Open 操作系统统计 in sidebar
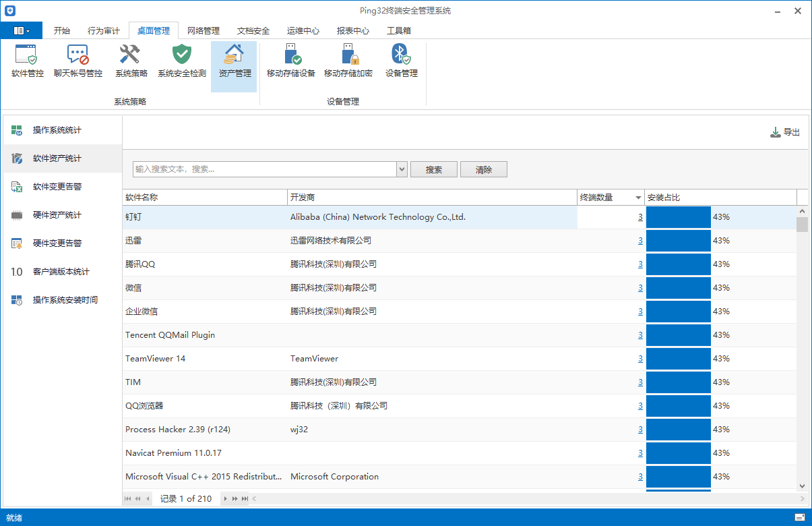812x526 pixels. click(x=63, y=130)
